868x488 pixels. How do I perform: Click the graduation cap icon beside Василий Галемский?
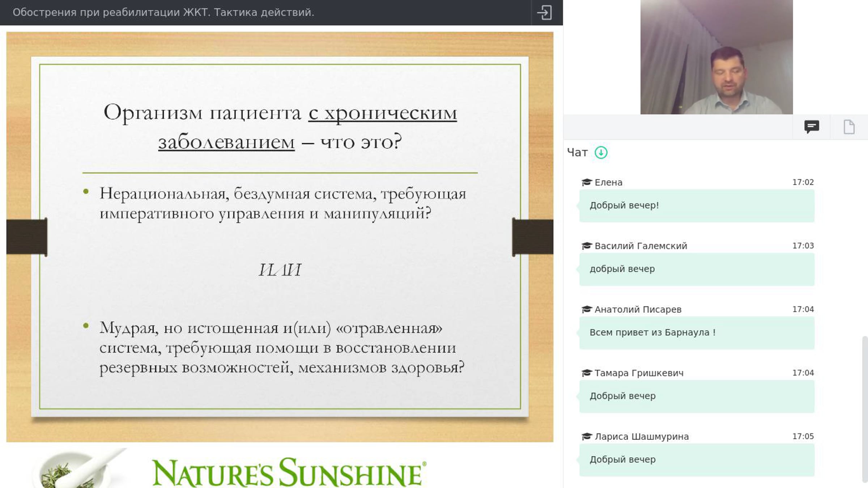point(587,246)
